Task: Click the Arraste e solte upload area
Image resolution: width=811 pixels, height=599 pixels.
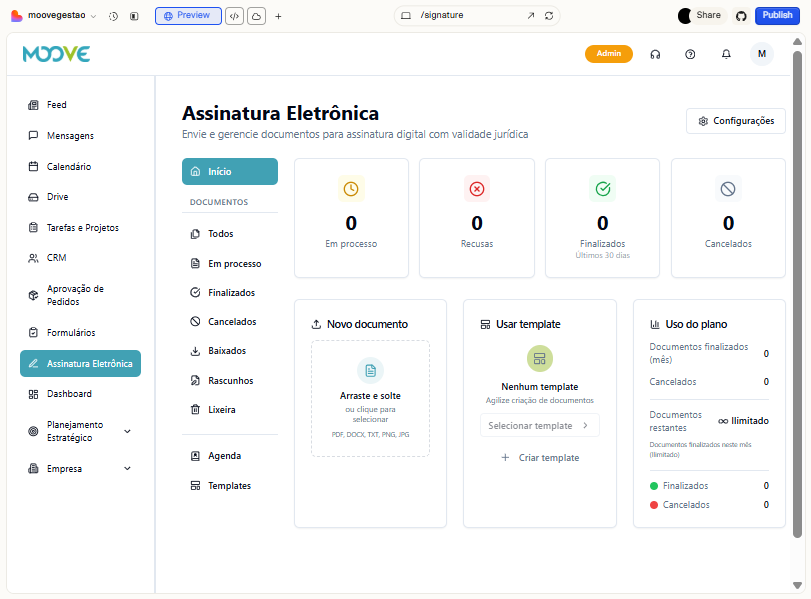Action: 370,398
